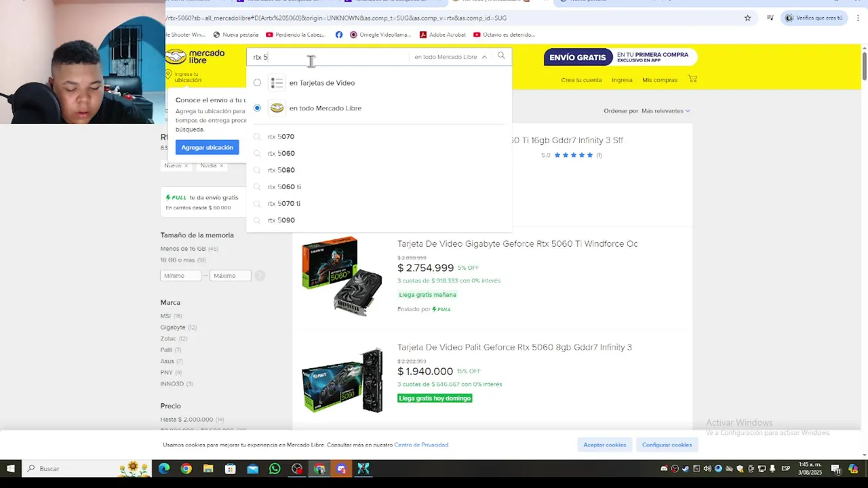The width and height of the screenshot is (868, 488).
Task: Choose suggestion rtx 5080
Action: point(281,170)
